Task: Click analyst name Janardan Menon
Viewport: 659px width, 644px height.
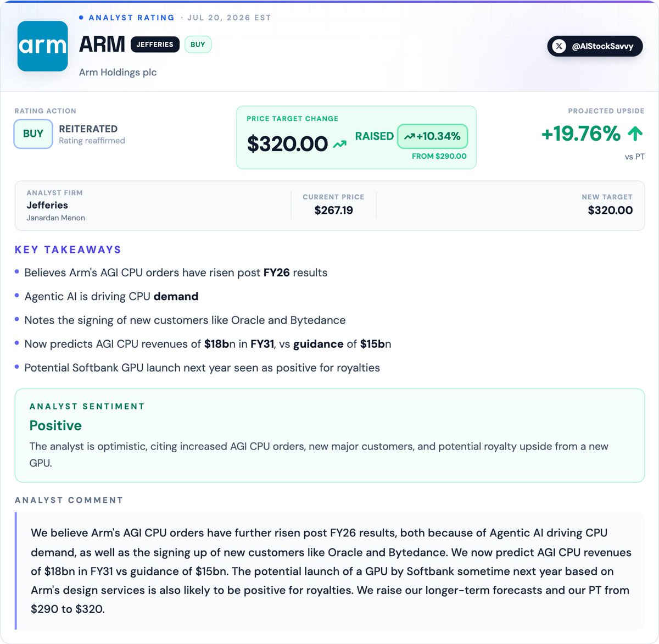Action: 55,218
